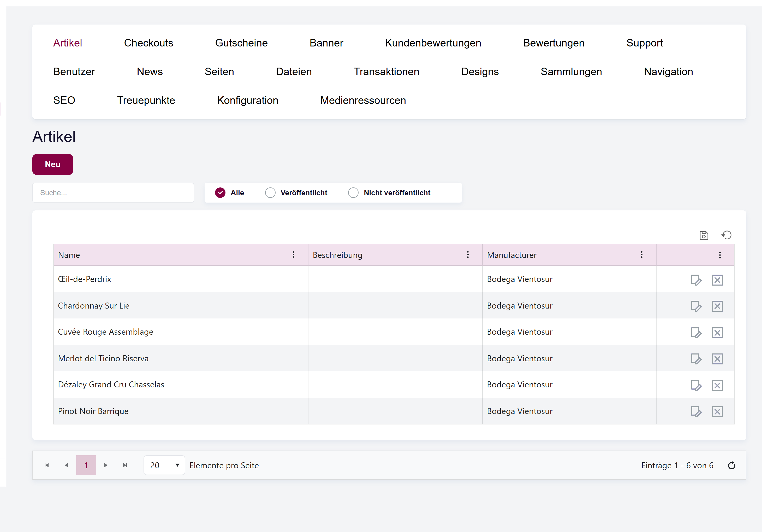Image resolution: width=762 pixels, height=532 pixels.
Task: Click the Einträge 1 - 6 von 6 text
Action: (677, 465)
